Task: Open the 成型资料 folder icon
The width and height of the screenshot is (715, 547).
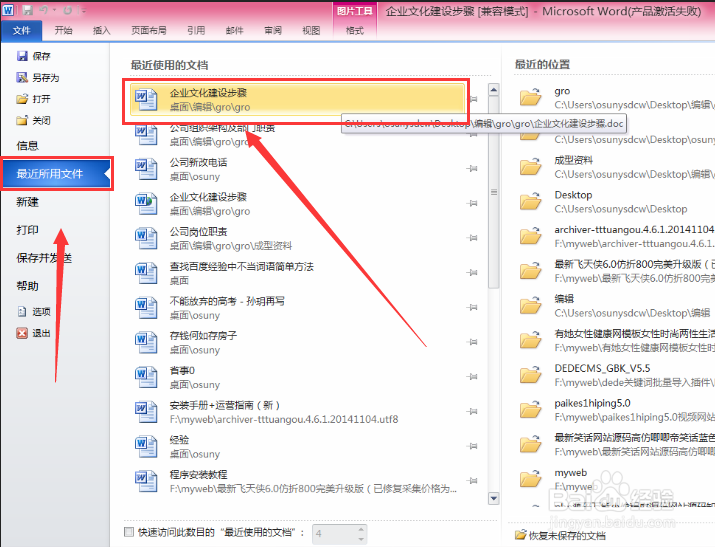Action: tap(530, 166)
